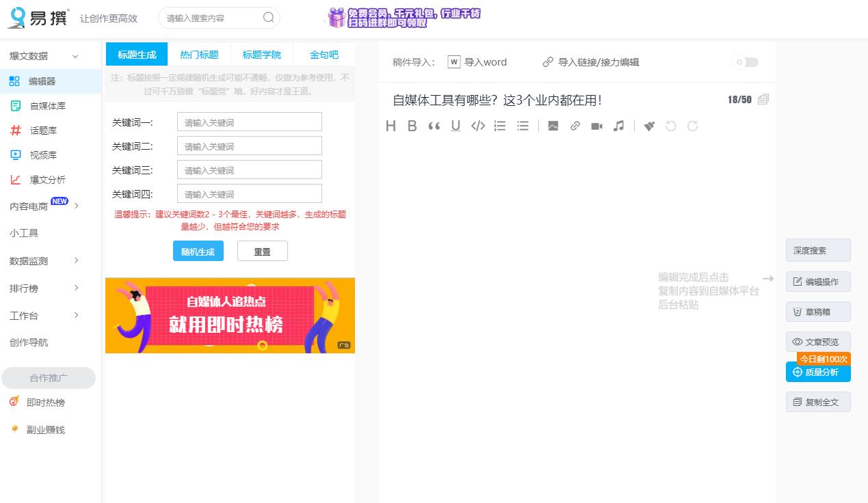Switch to the 热门标题 tab
The height and width of the screenshot is (503, 868).
198,54
